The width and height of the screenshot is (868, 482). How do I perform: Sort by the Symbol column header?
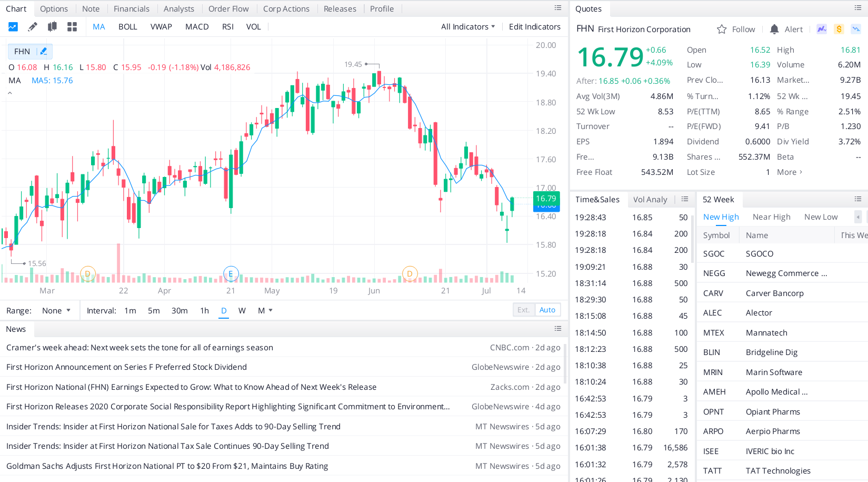pyautogui.click(x=716, y=235)
